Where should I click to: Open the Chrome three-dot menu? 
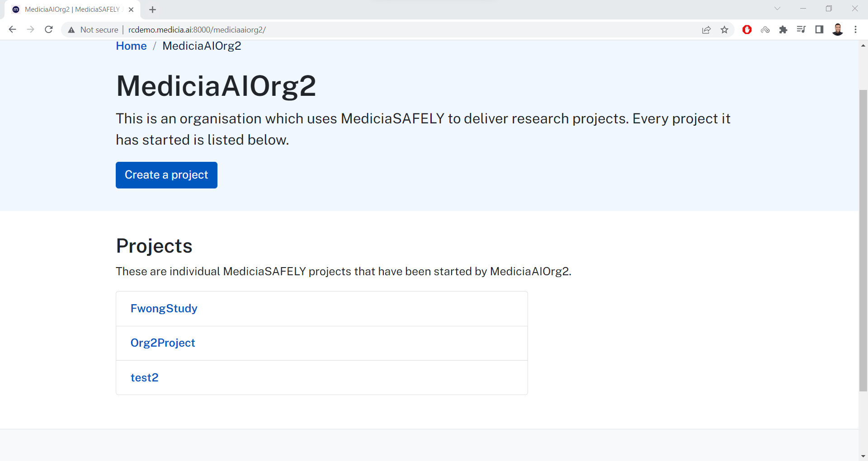[x=855, y=30]
